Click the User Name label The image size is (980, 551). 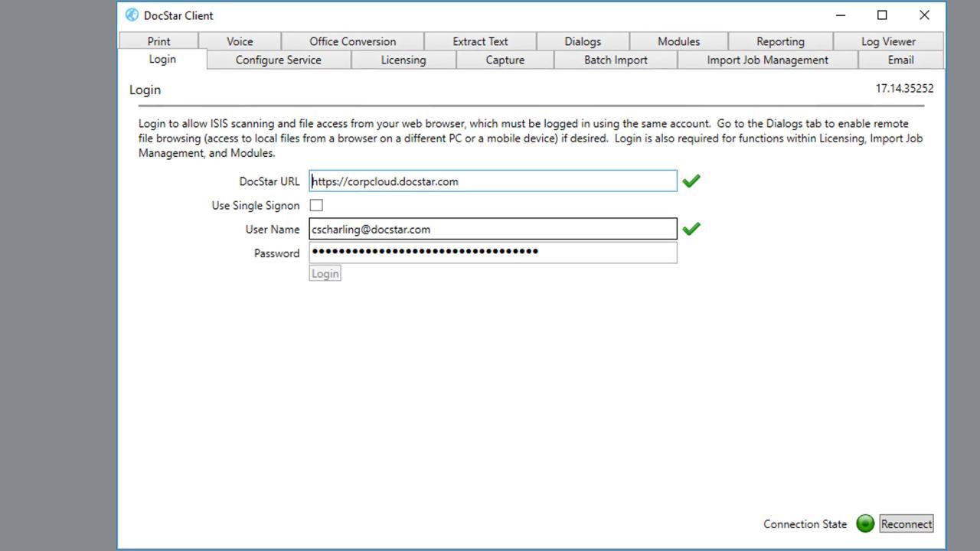pyautogui.click(x=273, y=230)
